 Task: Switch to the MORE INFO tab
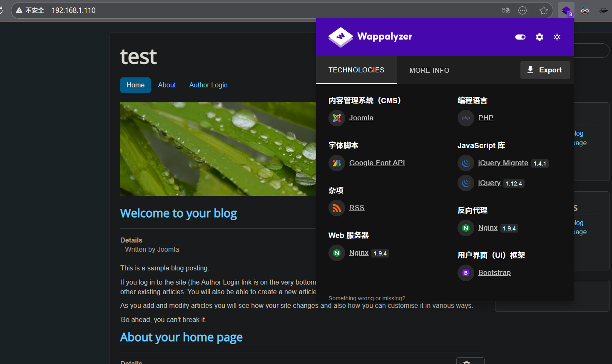pyautogui.click(x=429, y=70)
